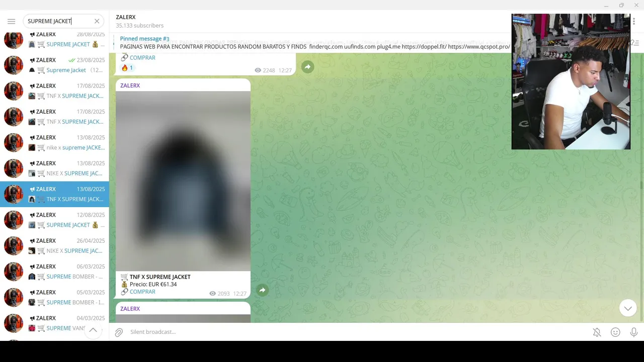Image resolution: width=644 pixels, height=362 pixels.
Task: Click ZALERX sender name above blurred photo
Action: (130, 85)
